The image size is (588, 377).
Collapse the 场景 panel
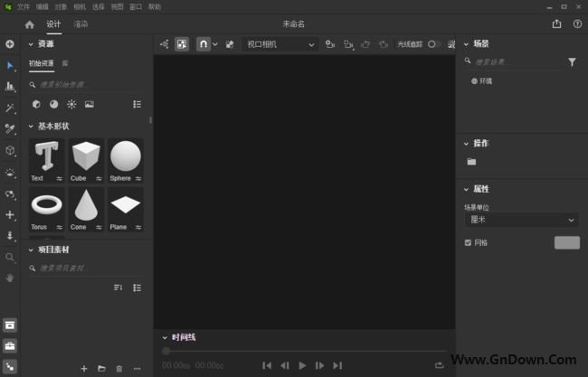[x=466, y=44]
